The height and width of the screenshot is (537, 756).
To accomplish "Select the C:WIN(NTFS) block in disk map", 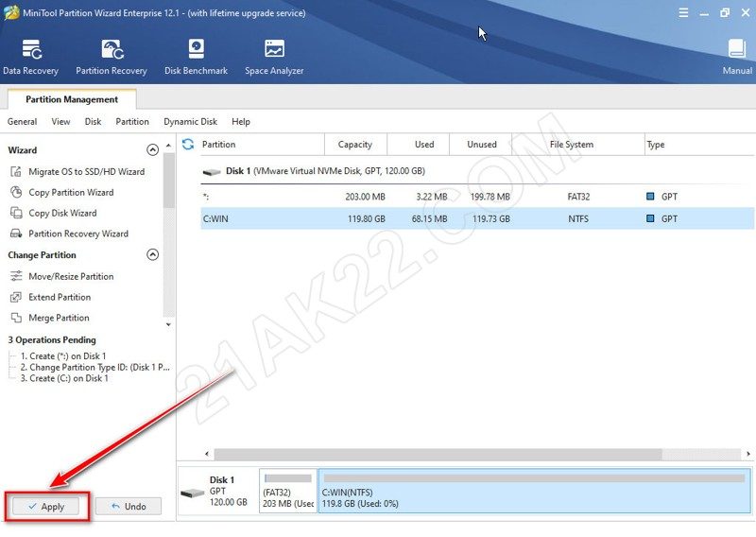I will click(535, 491).
